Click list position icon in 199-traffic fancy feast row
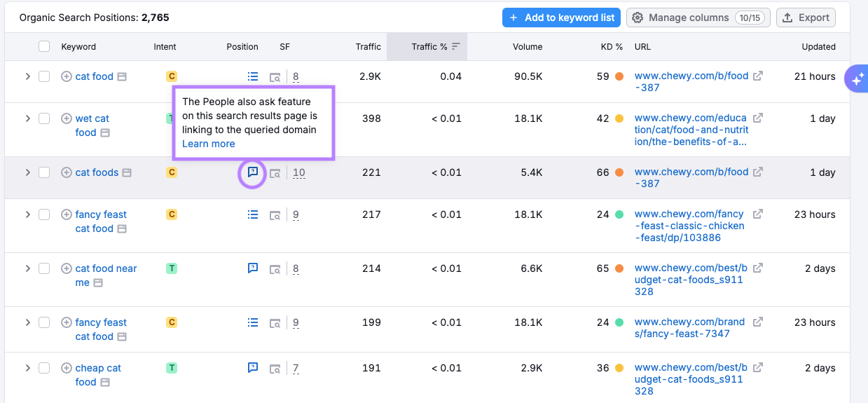 coord(253,322)
